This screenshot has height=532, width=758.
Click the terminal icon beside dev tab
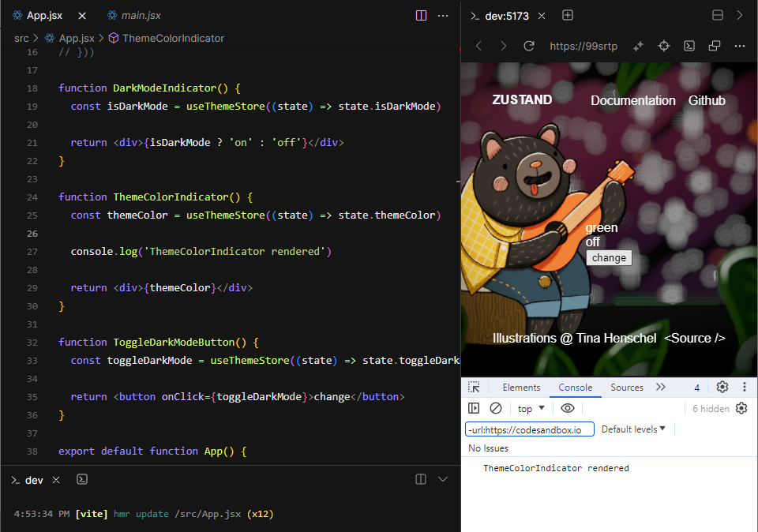(82, 479)
